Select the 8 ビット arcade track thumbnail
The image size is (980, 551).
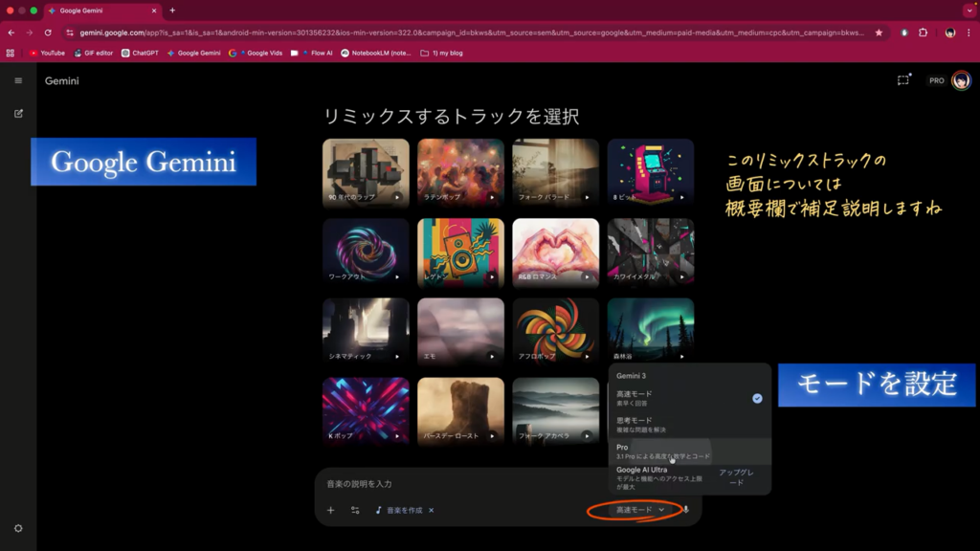point(651,172)
